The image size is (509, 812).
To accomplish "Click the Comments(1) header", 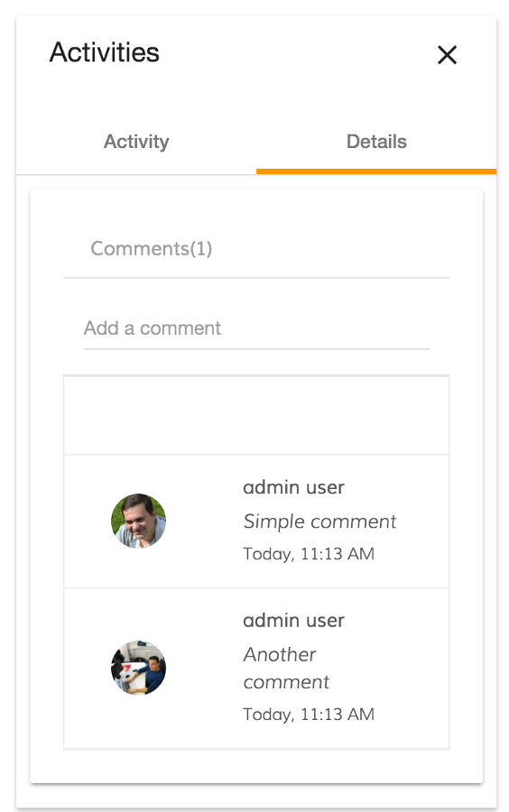I will (x=152, y=249).
